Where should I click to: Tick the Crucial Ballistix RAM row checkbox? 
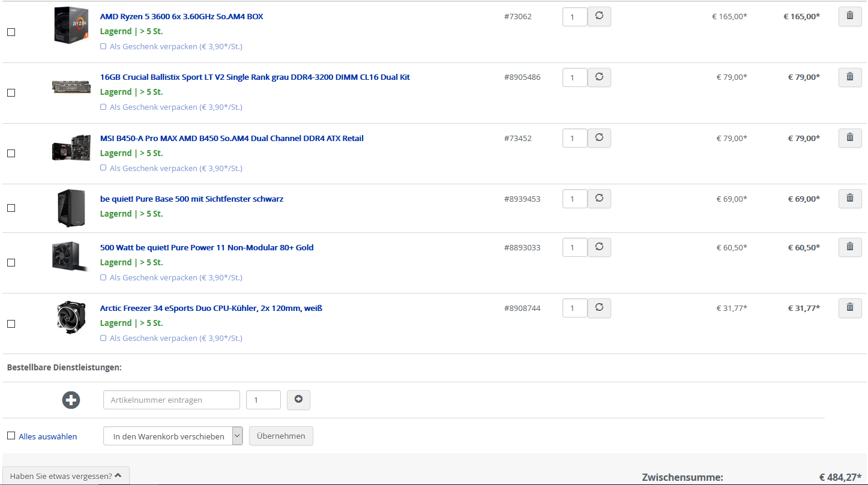click(11, 92)
